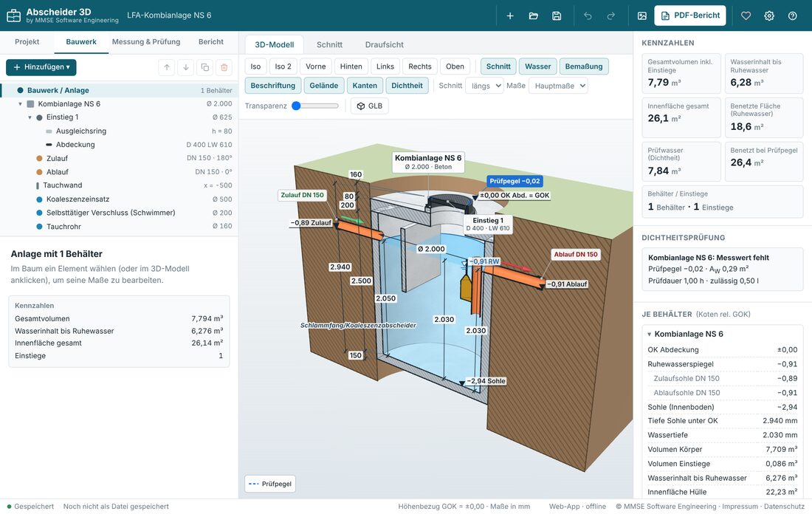This screenshot has width=812, height=514.
Task: Move selected element up in tree
Action: 167,67
